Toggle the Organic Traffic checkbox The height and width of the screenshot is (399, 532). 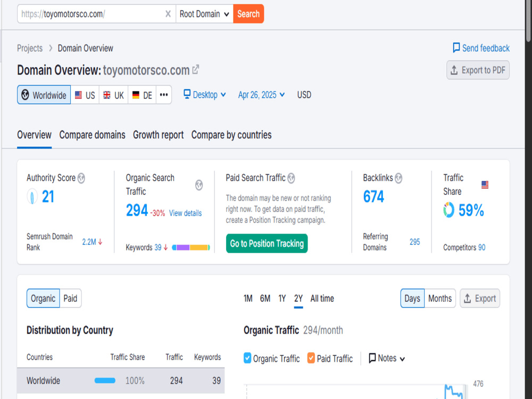(247, 358)
